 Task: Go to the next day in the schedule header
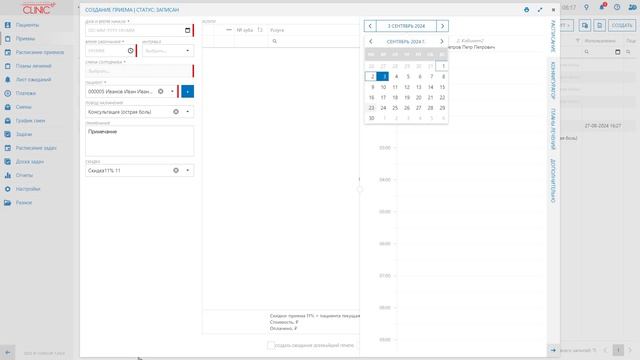(x=442, y=26)
